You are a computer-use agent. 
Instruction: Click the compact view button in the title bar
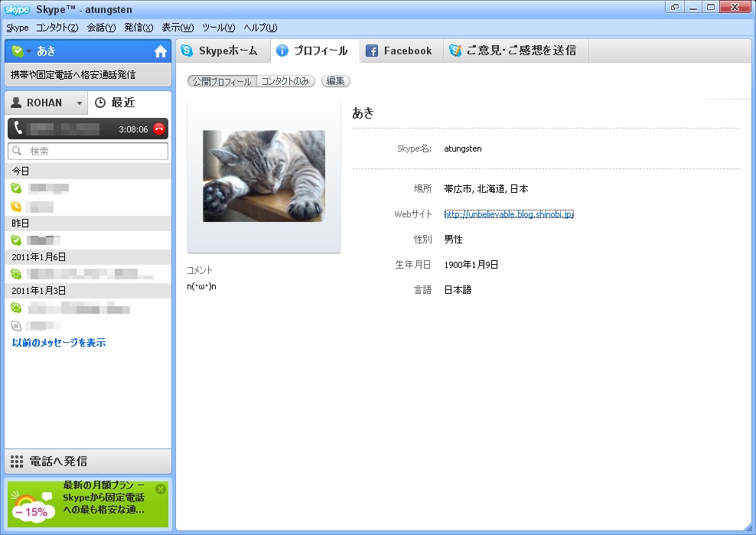click(675, 7)
